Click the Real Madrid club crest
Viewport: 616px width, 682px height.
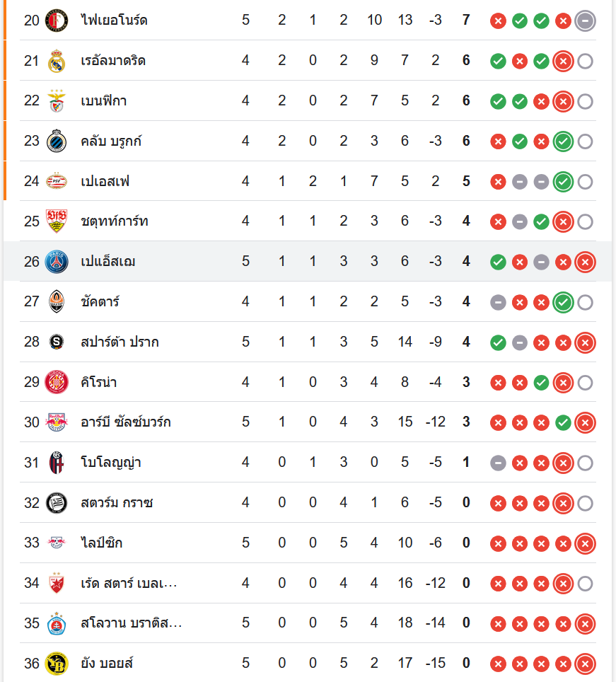click(x=56, y=61)
